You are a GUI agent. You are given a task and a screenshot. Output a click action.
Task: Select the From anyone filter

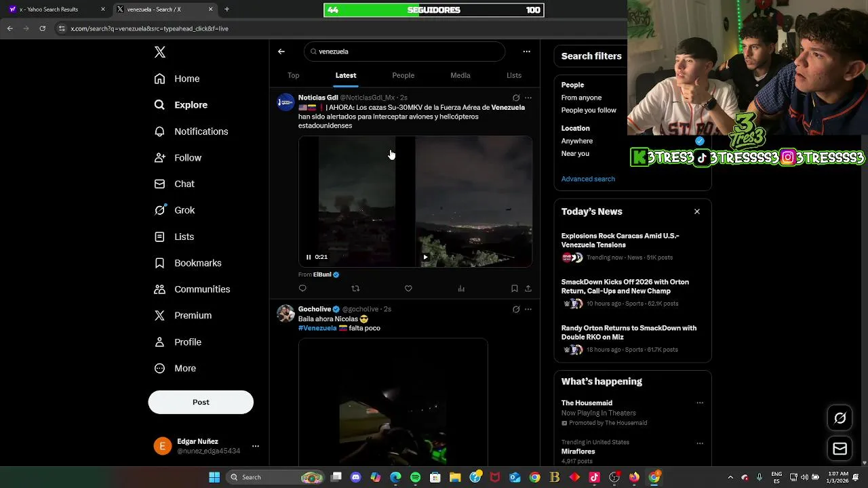tap(581, 98)
